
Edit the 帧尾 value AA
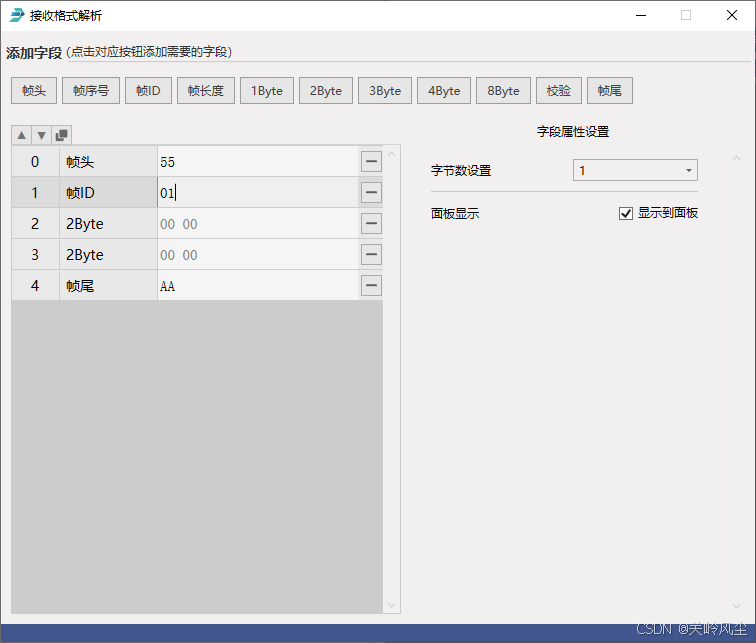(x=258, y=285)
